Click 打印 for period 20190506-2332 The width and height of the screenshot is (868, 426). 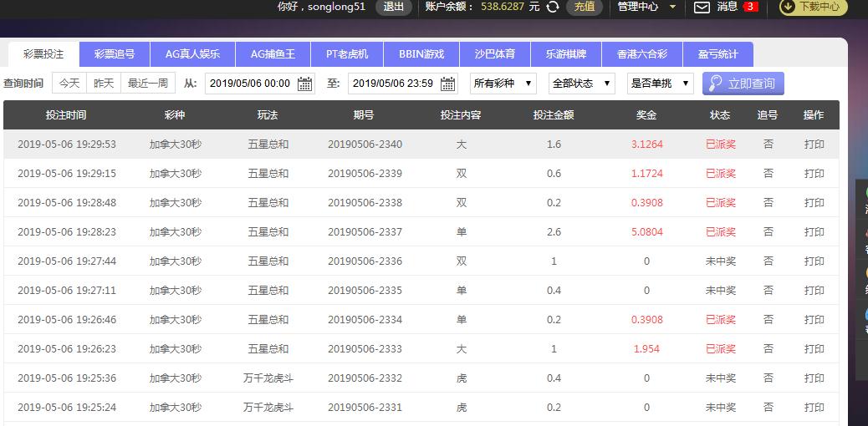coord(814,378)
